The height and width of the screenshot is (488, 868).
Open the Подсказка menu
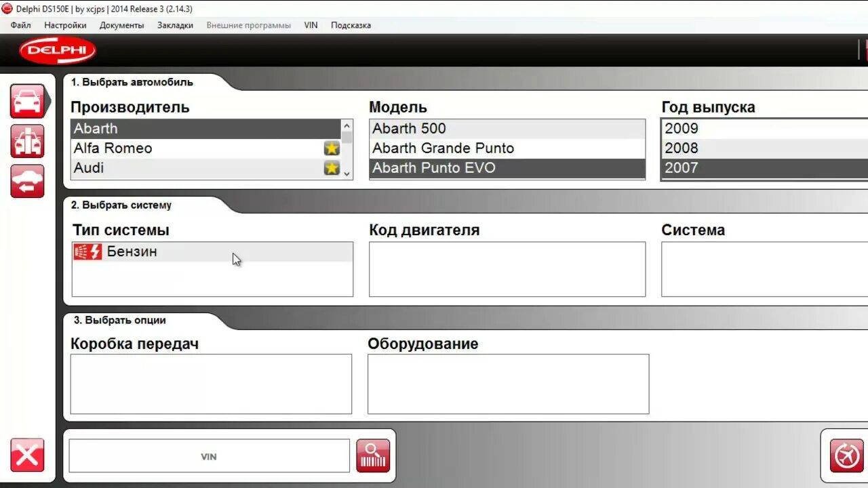click(x=351, y=25)
